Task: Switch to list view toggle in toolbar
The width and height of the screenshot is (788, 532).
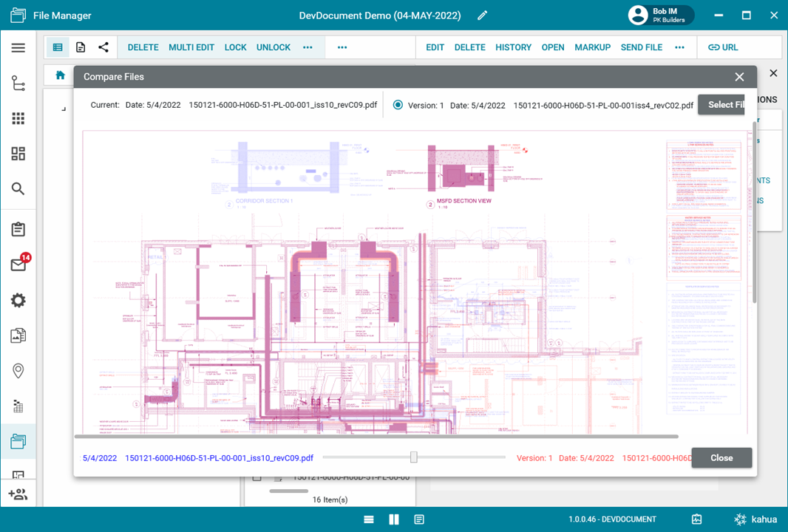Action: pos(58,47)
